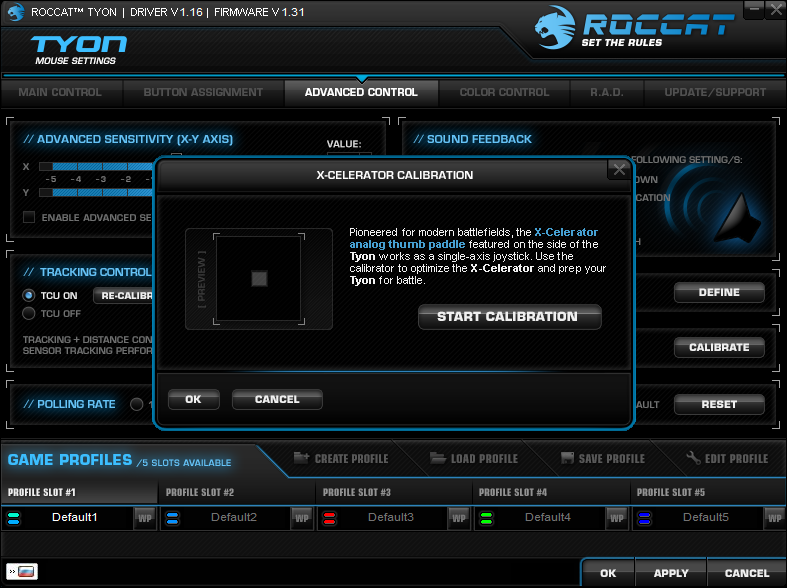Click the red Default3 profile icon

[329, 518]
